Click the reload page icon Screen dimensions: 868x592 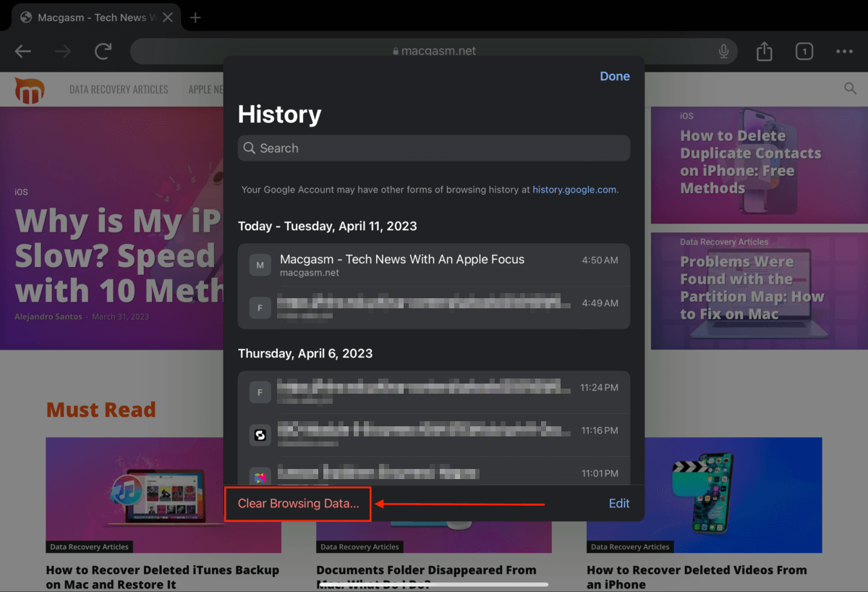[103, 51]
